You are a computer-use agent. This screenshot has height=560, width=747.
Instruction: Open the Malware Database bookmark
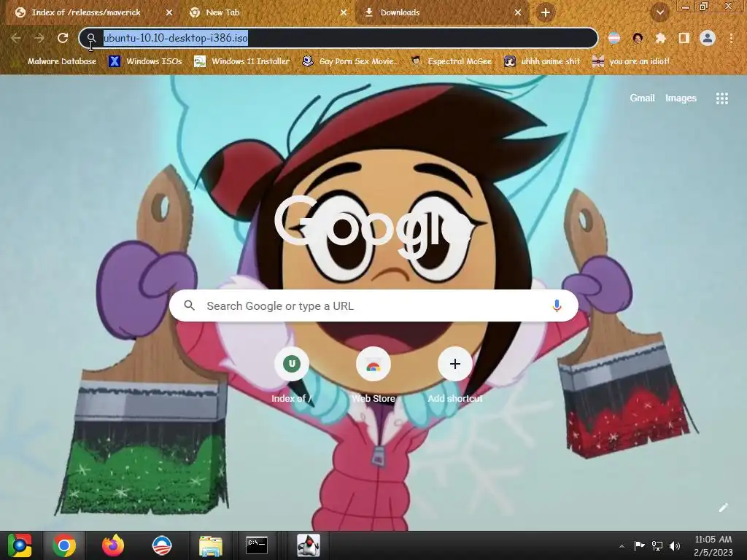tap(61, 61)
